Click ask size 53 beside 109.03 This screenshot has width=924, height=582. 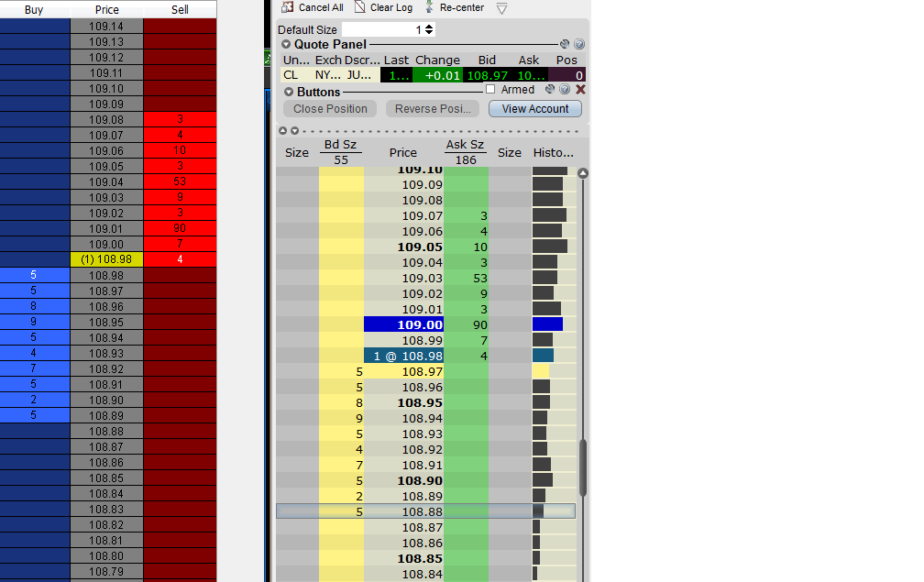click(466, 278)
